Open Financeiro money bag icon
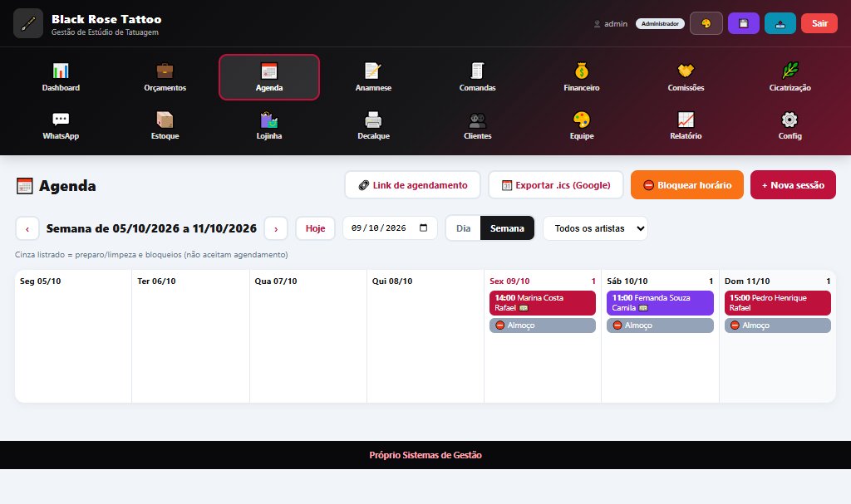This screenshot has width=851, height=504. (x=582, y=71)
